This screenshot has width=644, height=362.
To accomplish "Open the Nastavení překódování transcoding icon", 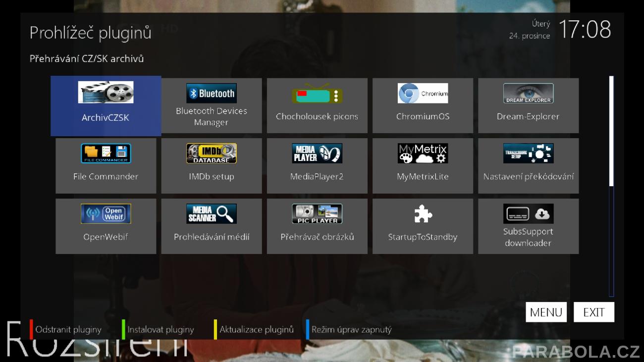I will (528, 154).
